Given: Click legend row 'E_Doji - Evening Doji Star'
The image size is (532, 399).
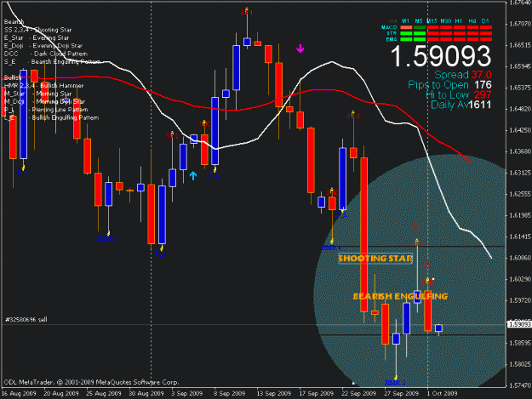Looking at the screenshot, I should [43, 46].
